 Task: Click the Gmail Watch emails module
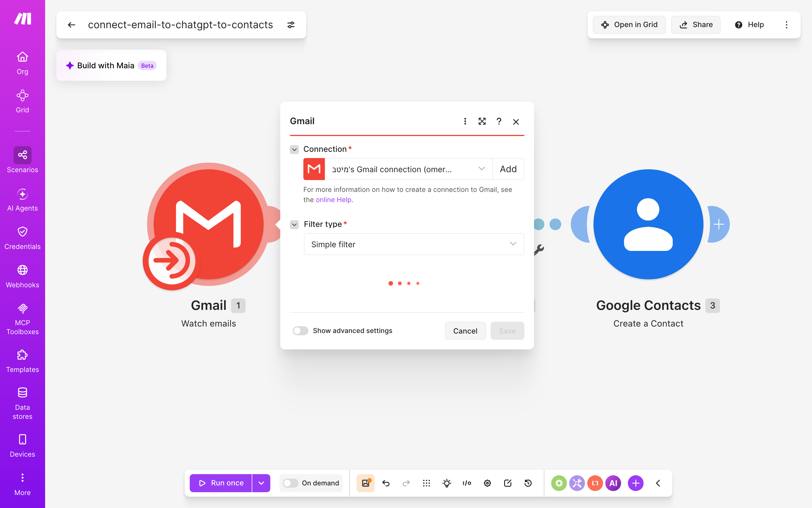coord(209,224)
